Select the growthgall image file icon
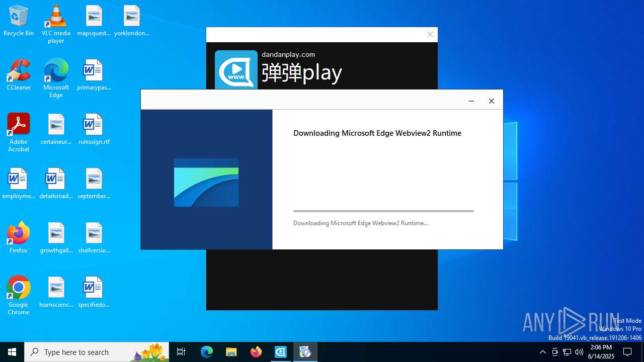The width and height of the screenshot is (644, 362). 56,238
